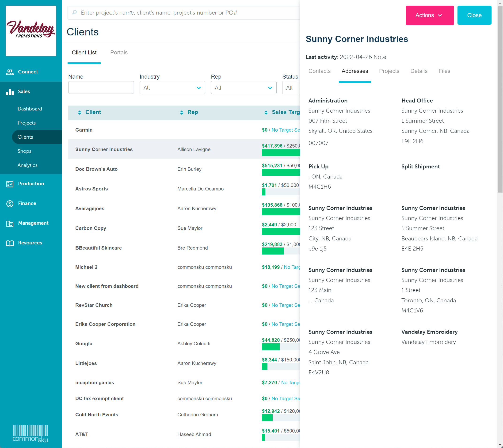Switch to the Portals tab
Image resolution: width=503 pixels, height=448 pixels.
(119, 53)
